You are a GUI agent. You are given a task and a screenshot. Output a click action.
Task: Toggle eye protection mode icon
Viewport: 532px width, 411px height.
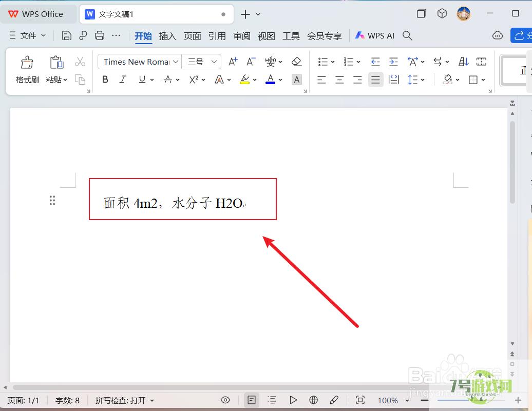coord(225,400)
